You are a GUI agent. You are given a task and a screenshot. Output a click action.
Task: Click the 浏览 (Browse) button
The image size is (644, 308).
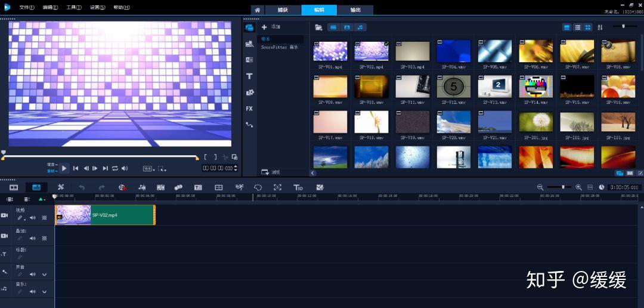point(270,172)
